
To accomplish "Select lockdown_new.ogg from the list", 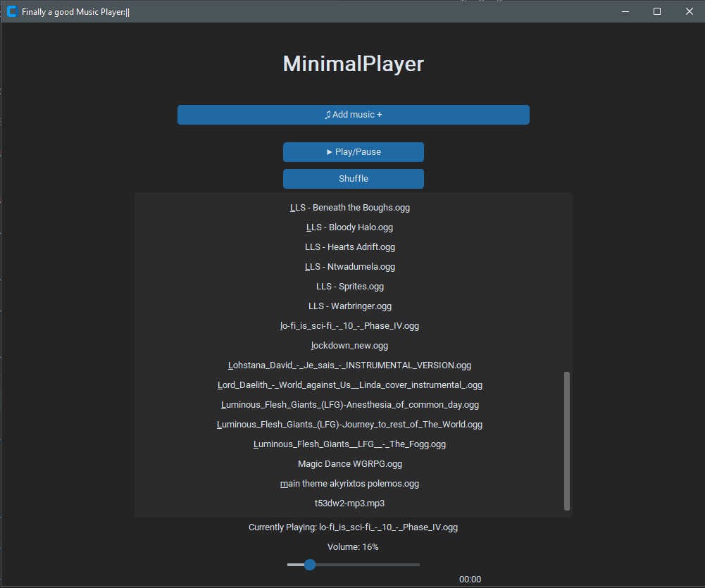I will (x=349, y=345).
